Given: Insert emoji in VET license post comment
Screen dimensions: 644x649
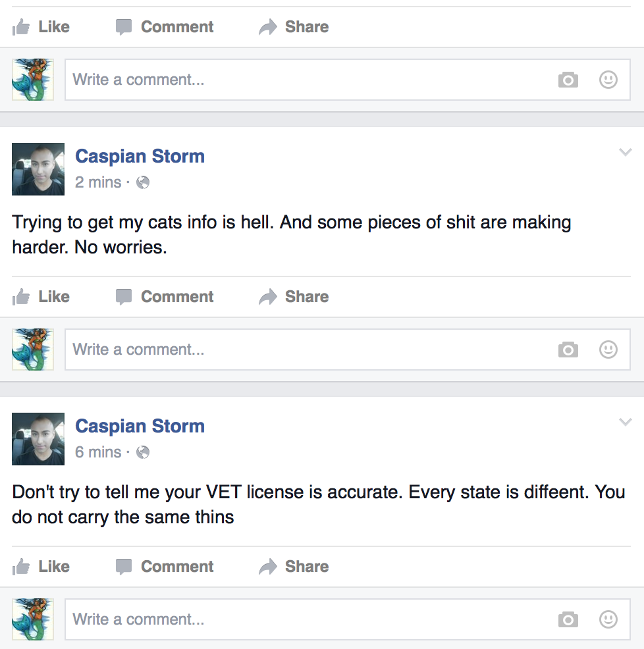Looking at the screenshot, I should tap(608, 619).
